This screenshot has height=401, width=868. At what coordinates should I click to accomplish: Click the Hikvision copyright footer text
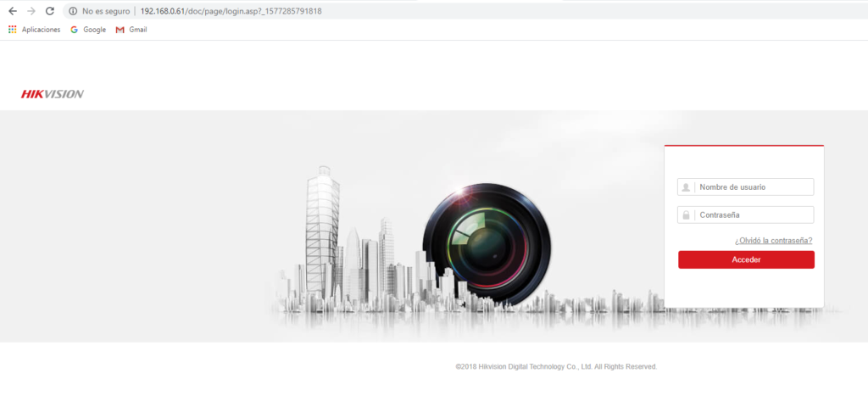pos(556,366)
